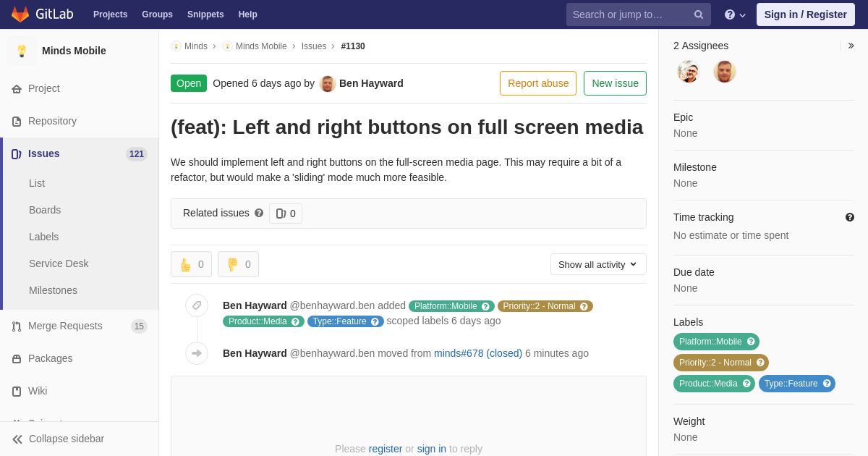868x456 pixels.
Task: Click the Minds Mobile project title in sidebar
Action: click(74, 51)
